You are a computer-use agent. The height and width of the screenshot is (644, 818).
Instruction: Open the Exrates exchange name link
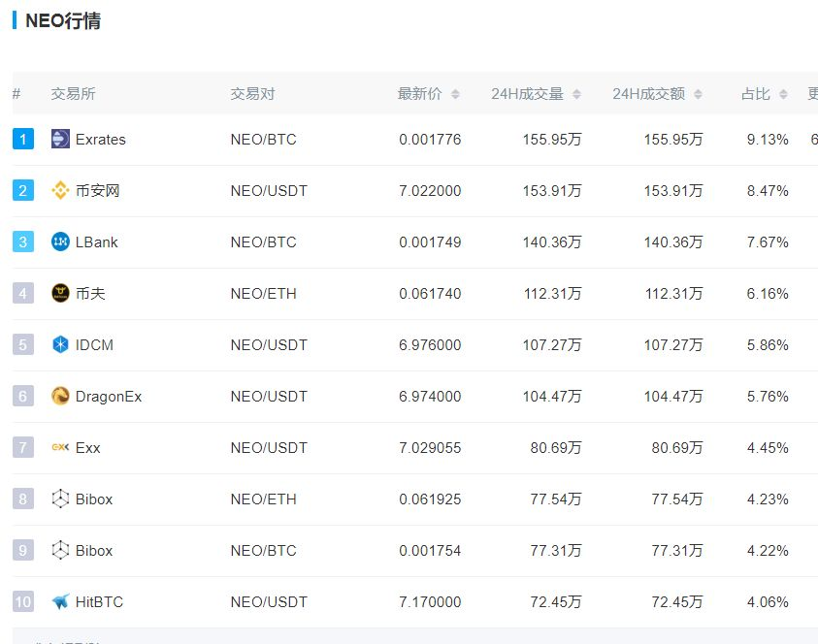pyautogui.click(x=101, y=140)
